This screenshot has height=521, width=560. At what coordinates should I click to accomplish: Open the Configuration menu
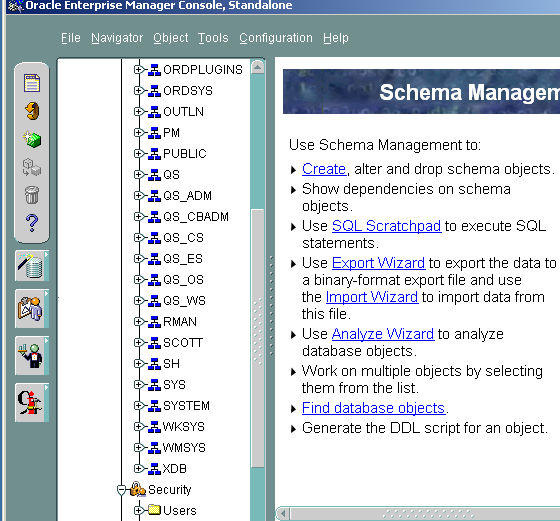click(276, 38)
